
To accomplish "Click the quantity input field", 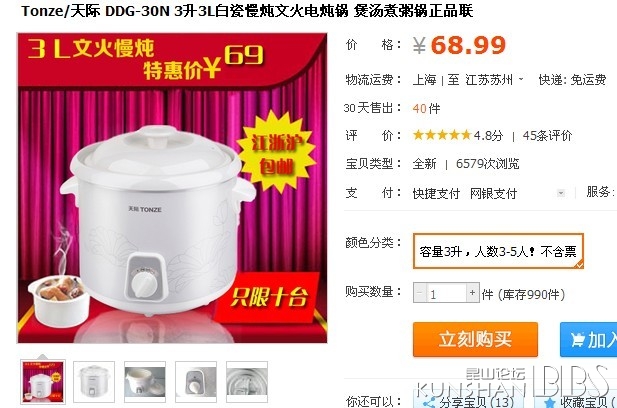I will 446,293.
